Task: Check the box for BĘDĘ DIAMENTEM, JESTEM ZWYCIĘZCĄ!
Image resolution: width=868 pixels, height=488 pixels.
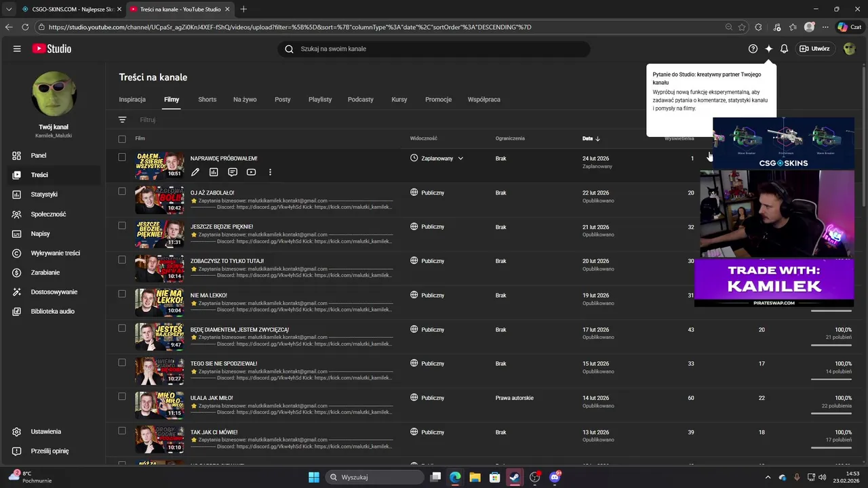Action: [x=122, y=328]
